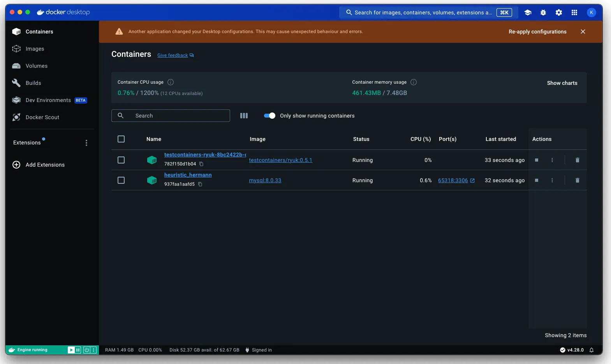Open the Learning center graduation cap icon
Viewport: 611px width, 364px height.
pyautogui.click(x=528, y=12)
